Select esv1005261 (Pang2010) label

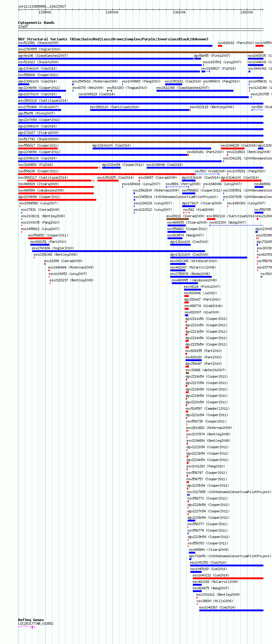coord(246,171)
